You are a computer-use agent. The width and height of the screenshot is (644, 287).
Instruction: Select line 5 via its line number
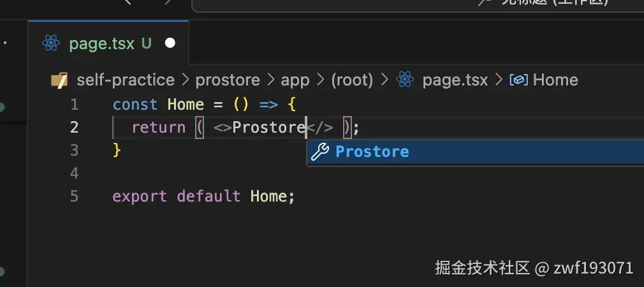point(75,196)
